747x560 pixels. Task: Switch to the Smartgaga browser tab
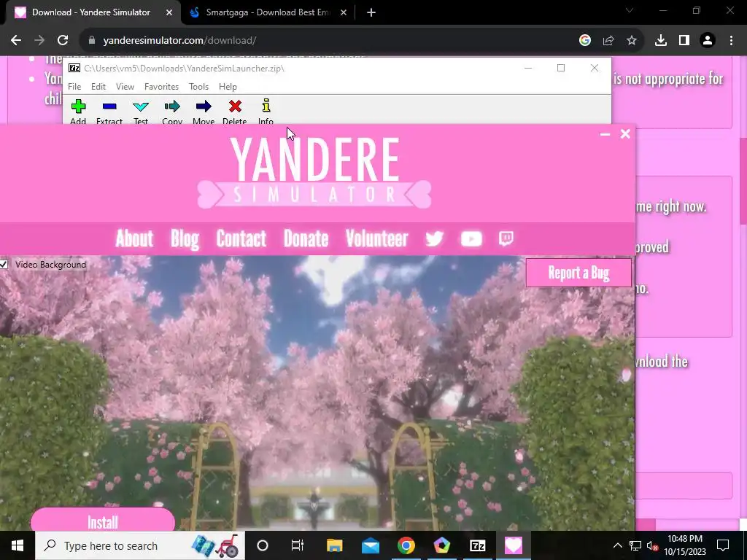tap(267, 12)
